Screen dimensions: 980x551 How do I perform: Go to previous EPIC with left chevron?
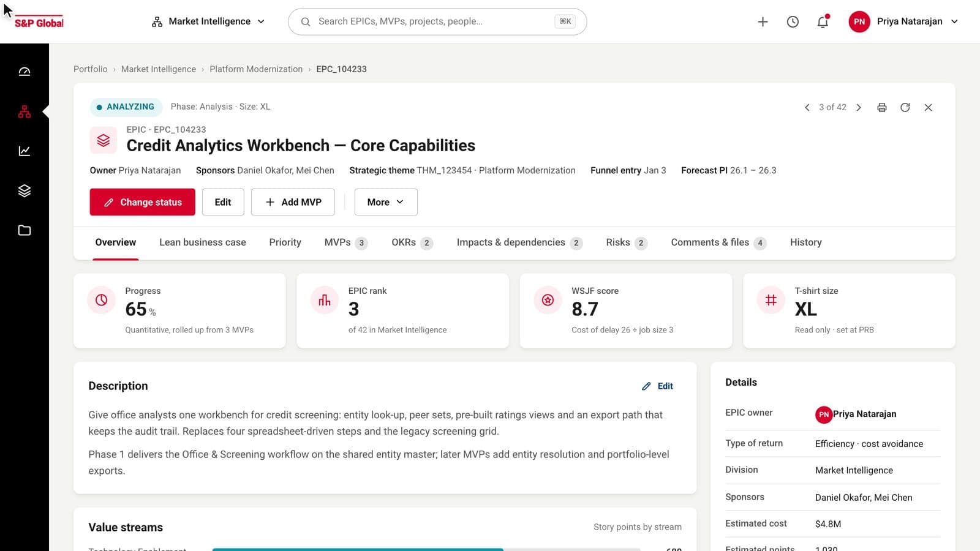[x=807, y=107]
